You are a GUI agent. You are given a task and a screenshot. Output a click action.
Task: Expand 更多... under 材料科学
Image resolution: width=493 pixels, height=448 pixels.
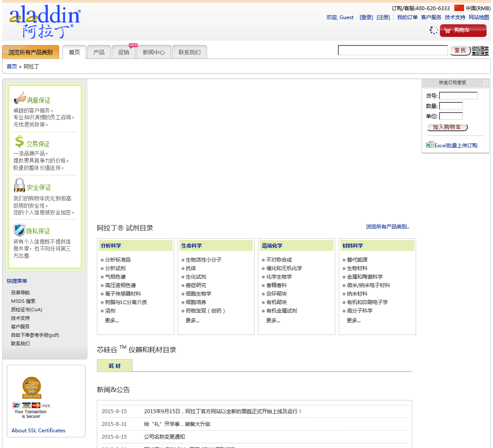point(354,321)
